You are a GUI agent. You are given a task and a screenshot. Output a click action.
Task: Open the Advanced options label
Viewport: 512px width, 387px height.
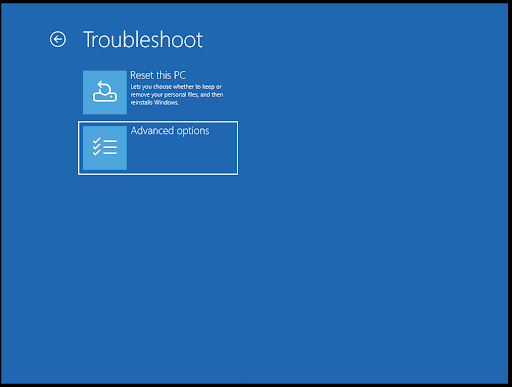point(170,131)
